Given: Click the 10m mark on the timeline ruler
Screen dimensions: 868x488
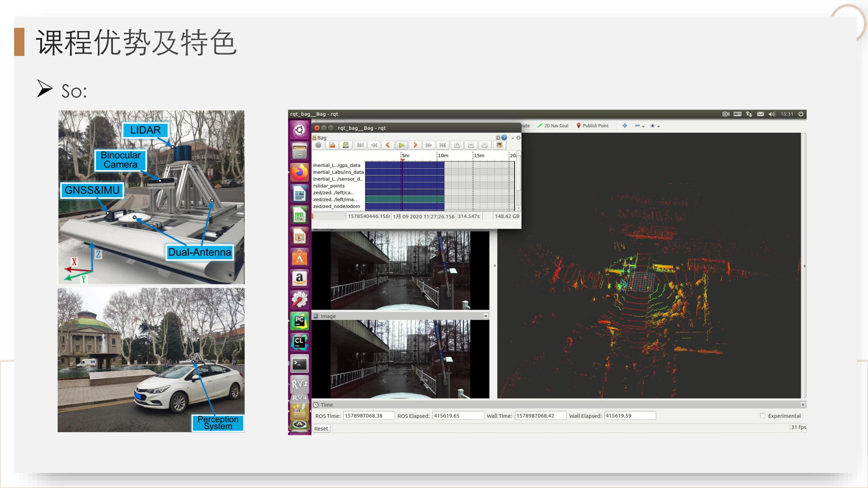Looking at the screenshot, I should [443, 156].
